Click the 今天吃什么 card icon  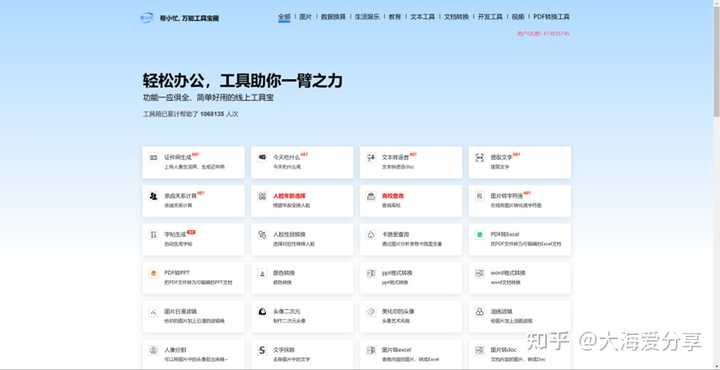262,157
